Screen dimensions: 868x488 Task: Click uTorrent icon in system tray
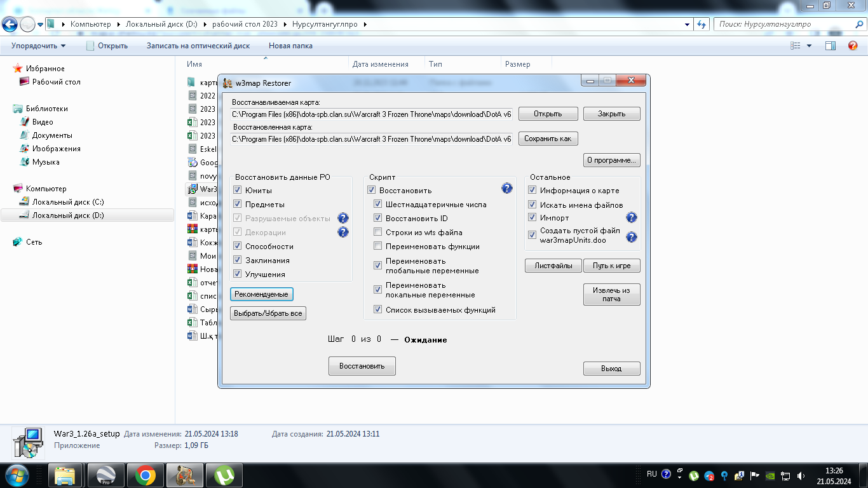point(695,475)
